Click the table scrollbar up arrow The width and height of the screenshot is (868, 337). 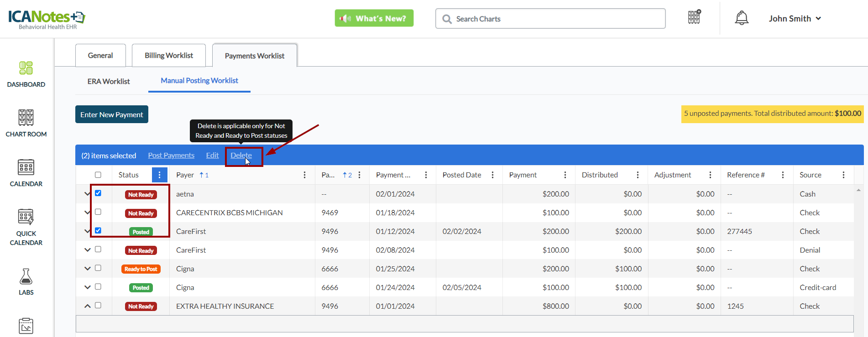858,190
